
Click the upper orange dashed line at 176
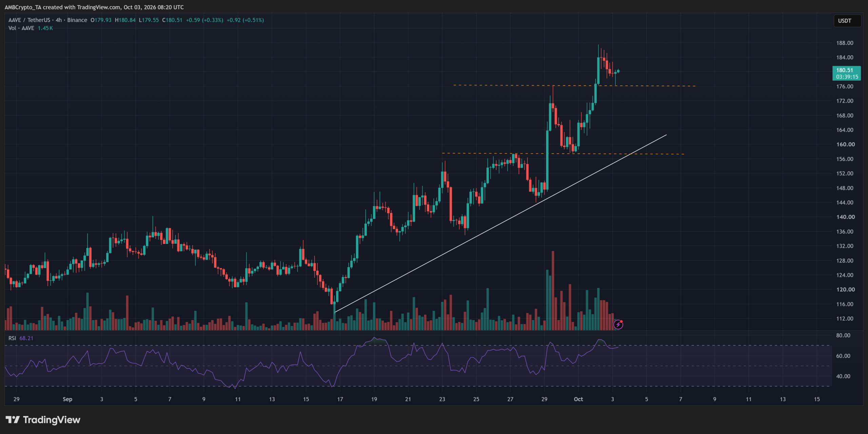coord(574,86)
